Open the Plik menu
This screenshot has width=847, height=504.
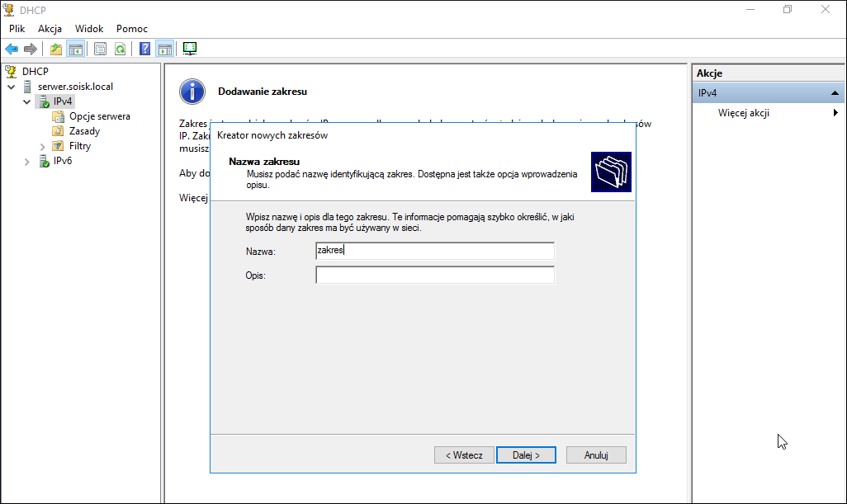pos(17,29)
